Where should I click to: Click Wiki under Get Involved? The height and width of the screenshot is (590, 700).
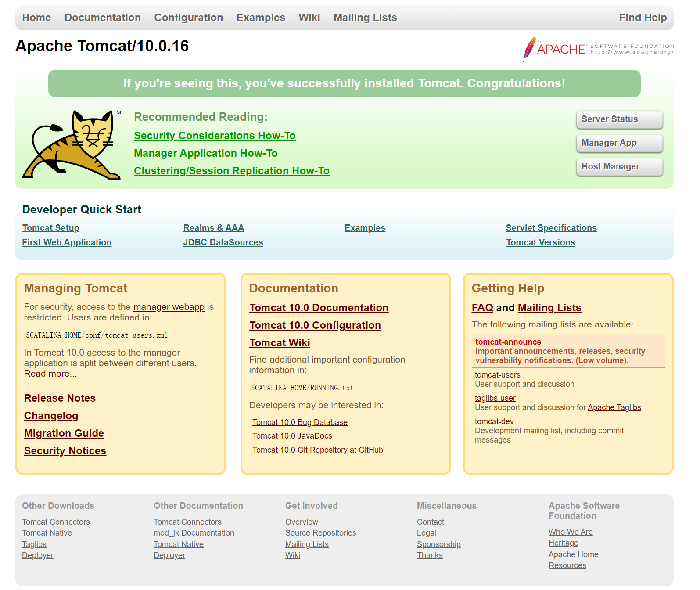pyautogui.click(x=293, y=555)
